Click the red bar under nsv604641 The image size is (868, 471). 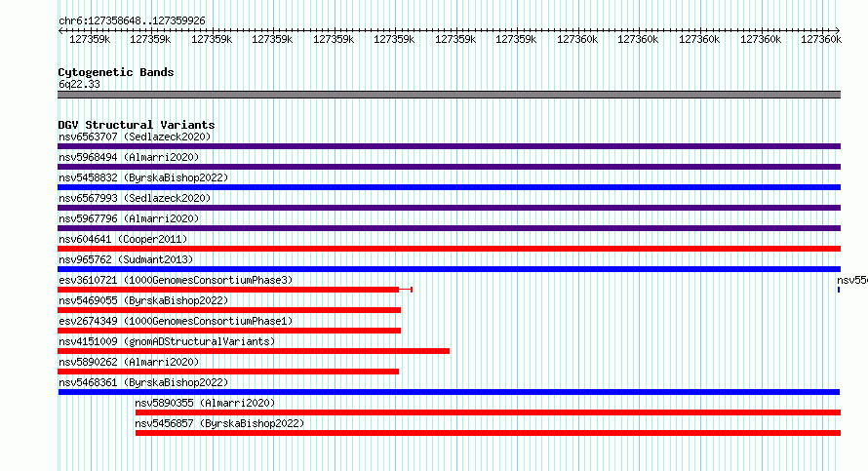(x=449, y=249)
